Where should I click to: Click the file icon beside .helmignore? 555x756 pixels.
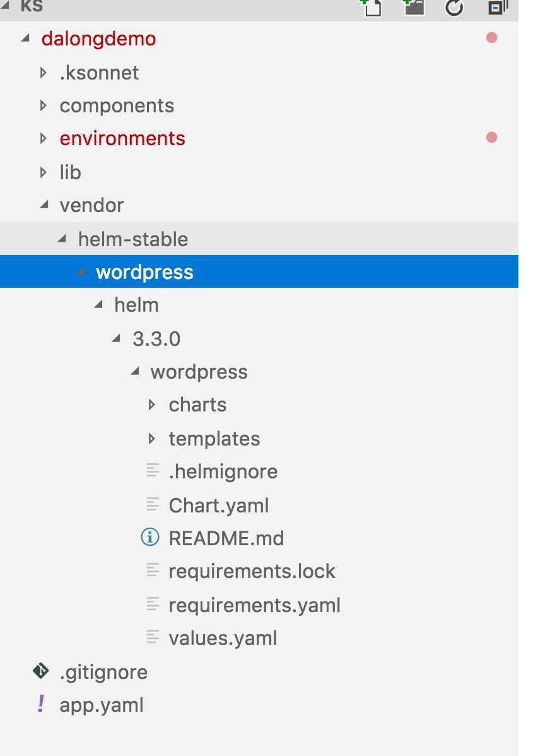coord(152,470)
